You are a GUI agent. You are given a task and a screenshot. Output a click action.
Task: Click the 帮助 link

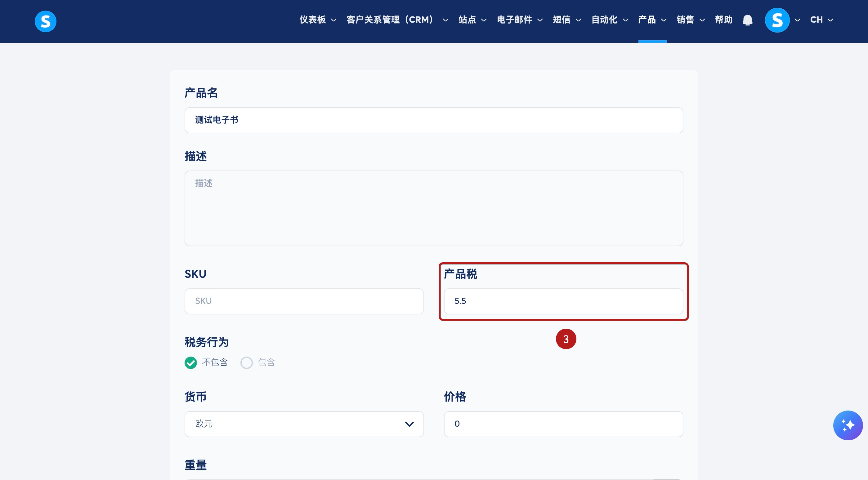(723, 20)
